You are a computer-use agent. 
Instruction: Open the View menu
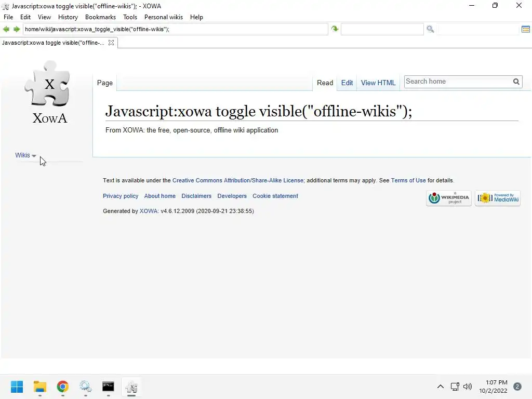(x=45, y=17)
